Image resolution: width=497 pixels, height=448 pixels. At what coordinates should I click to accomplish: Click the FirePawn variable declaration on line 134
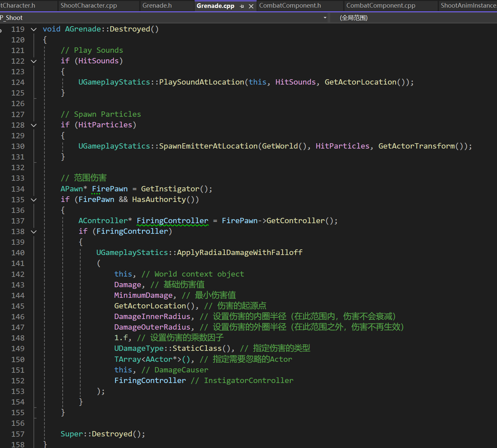110,189
